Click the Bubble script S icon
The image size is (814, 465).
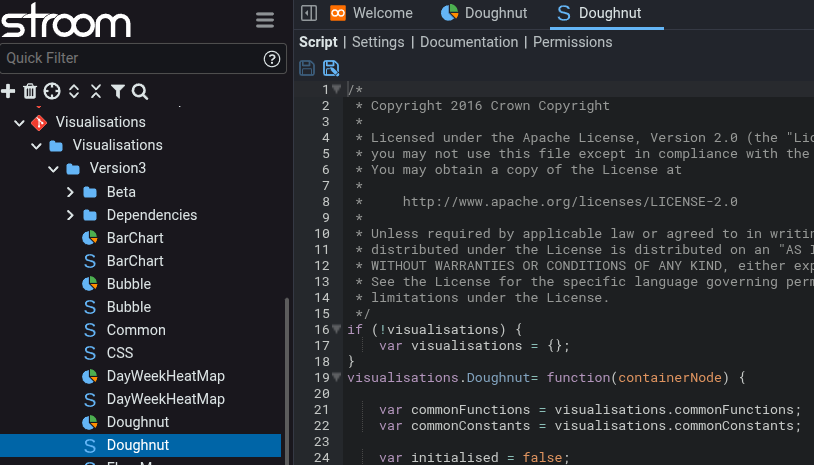pyautogui.click(x=90, y=307)
